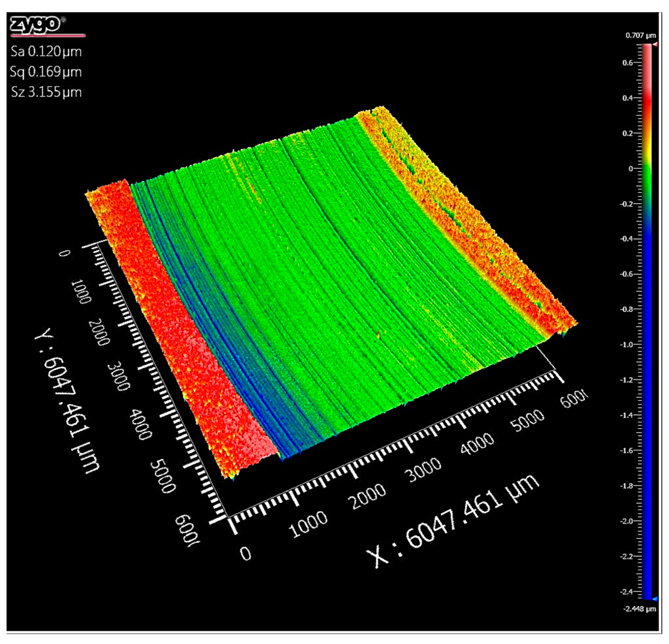Click the -2.448 µm minimum scale label

pos(639,609)
